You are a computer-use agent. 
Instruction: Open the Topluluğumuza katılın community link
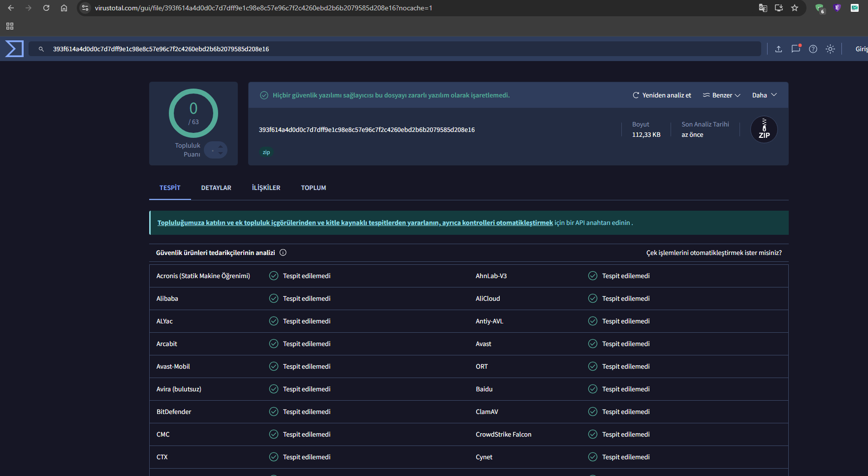click(x=355, y=222)
